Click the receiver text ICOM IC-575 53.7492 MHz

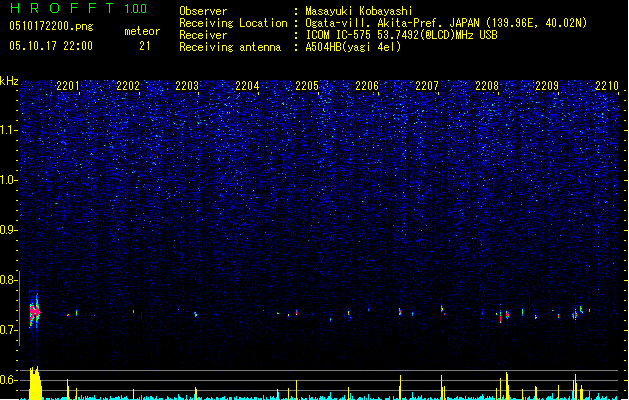tap(401, 35)
